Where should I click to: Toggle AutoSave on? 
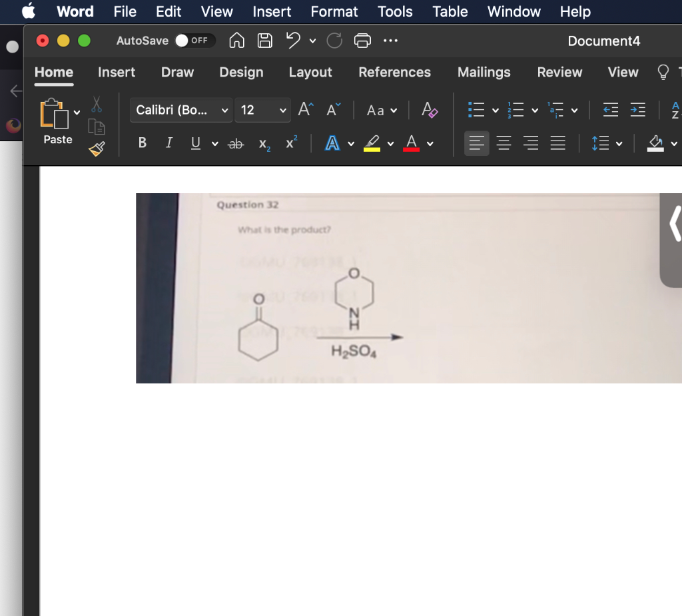[194, 41]
